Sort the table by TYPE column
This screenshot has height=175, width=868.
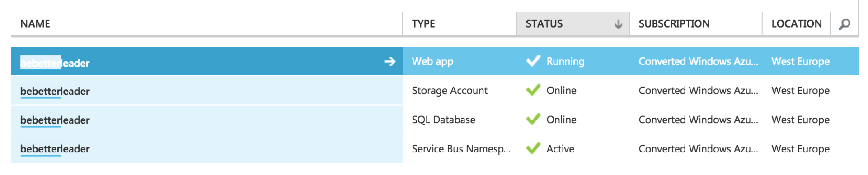click(423, 24)
